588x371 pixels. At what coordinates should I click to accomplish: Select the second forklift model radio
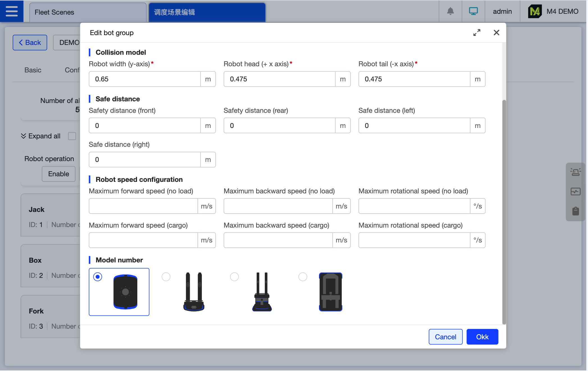point(166,277)
